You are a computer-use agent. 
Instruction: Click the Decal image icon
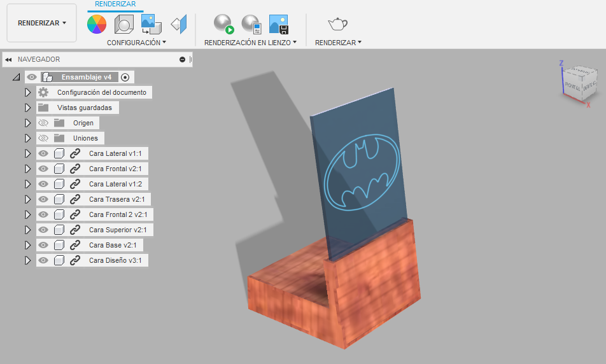click(151, 24)
